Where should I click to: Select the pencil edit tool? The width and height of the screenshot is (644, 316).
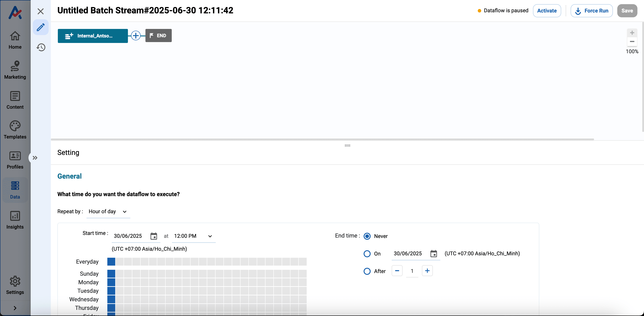(x=41, y=27)
